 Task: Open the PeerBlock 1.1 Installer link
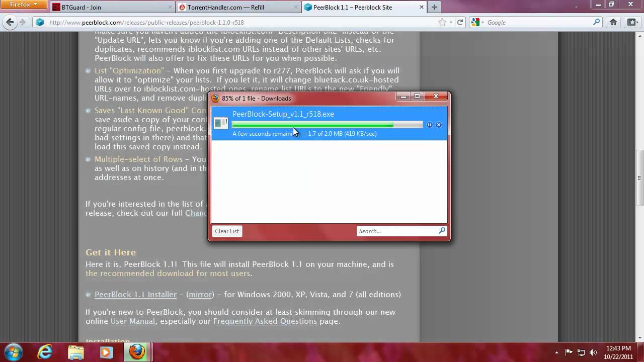click(135, 295)
